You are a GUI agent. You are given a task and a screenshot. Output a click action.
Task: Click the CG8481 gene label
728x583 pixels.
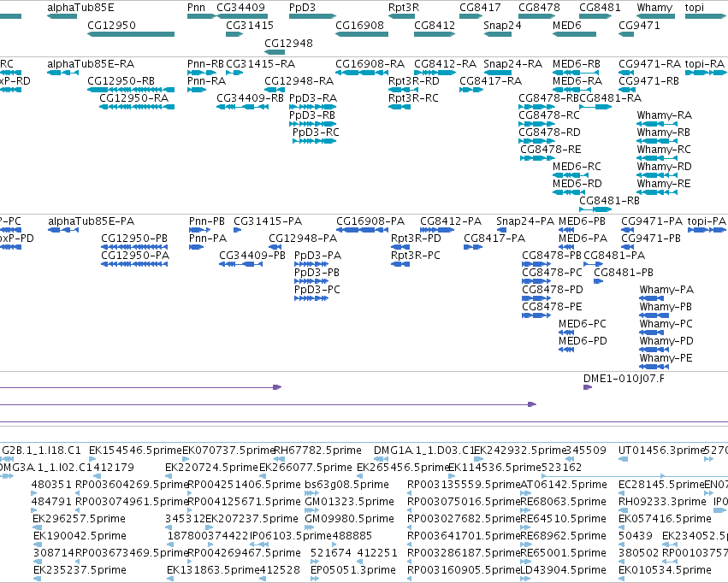pos(600,8)
